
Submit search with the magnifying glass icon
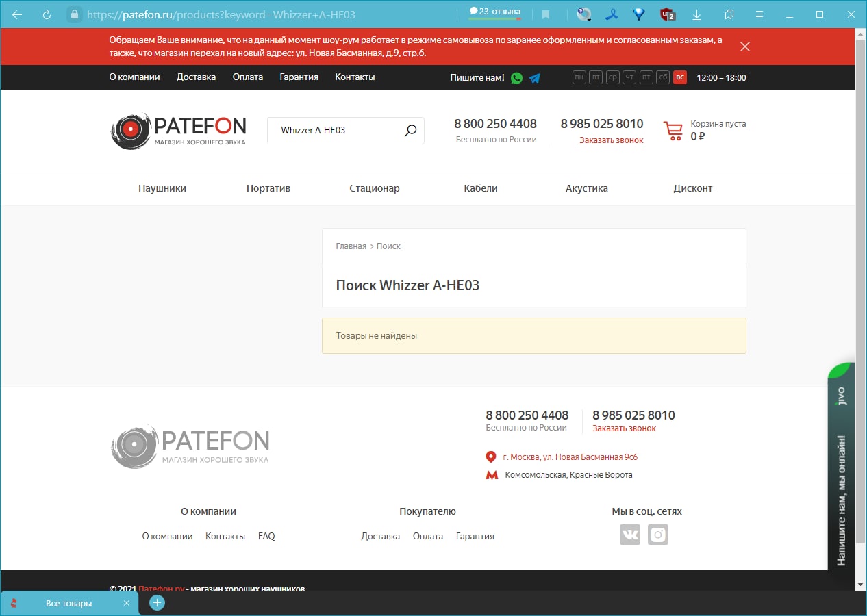tap(410, 130)
